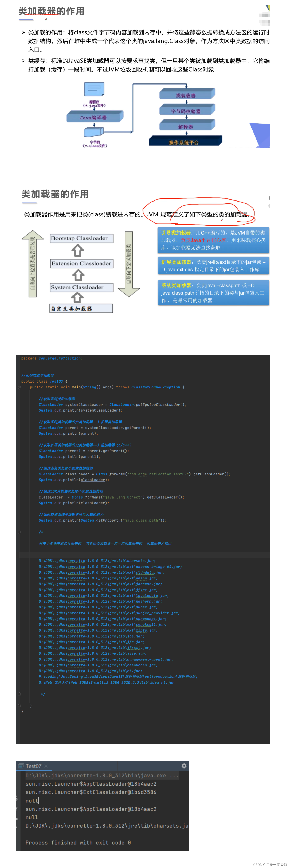
Task: Click the Class.forName Test07 code line
Action: click(x=135, y=474)
